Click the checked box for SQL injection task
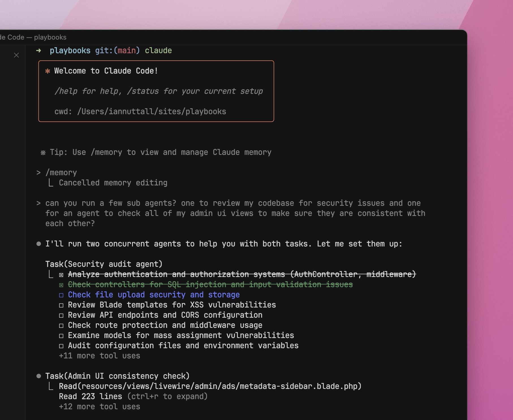The width and height of the screenshot is (513, 420). click(x=61, y=285)
